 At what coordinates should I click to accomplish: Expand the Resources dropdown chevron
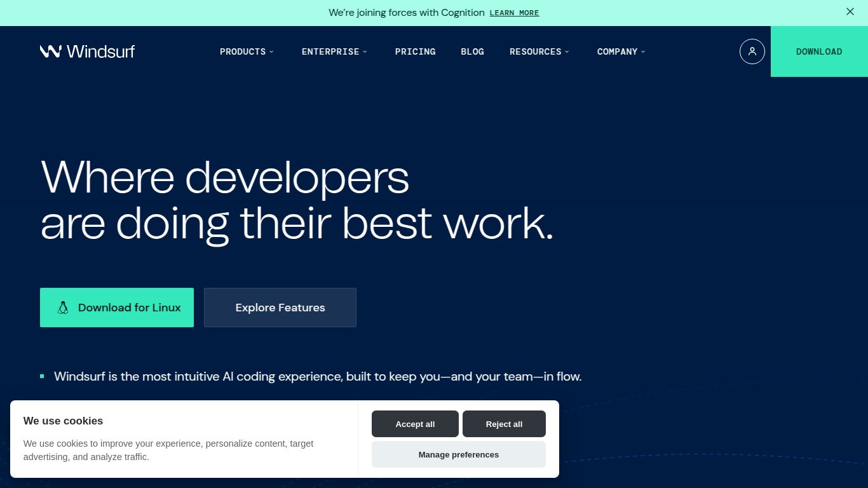click(x=567, y=52)
